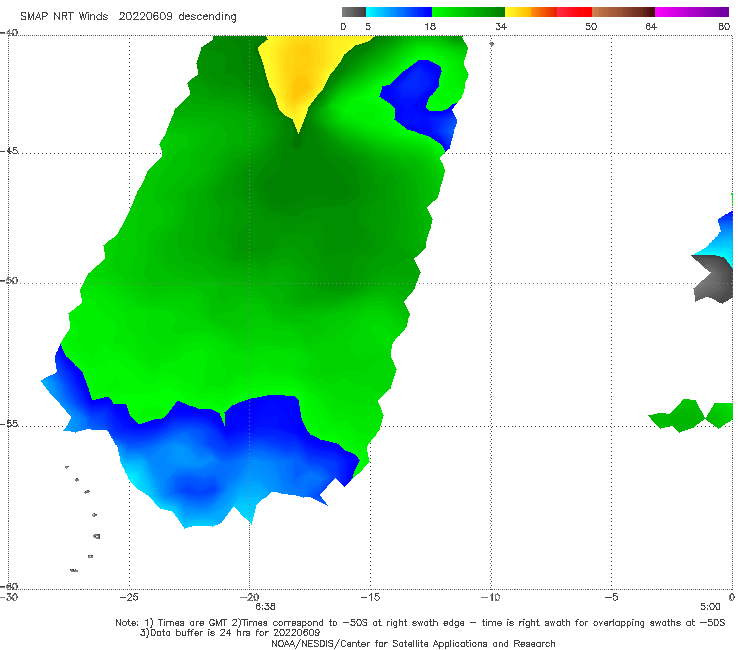Click colorbar label "18"
This screenshot has width=740, height=650.
coord(430,26)
